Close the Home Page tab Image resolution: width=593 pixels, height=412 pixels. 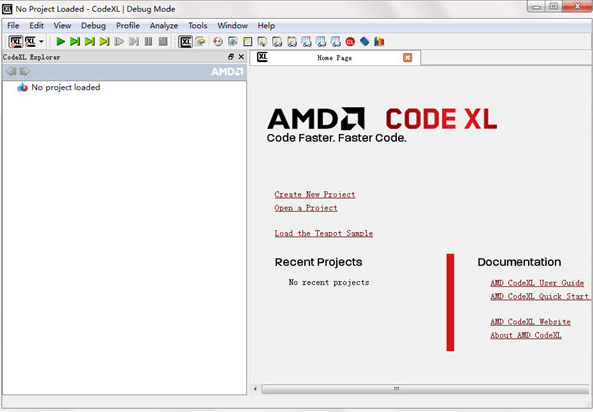407,58
